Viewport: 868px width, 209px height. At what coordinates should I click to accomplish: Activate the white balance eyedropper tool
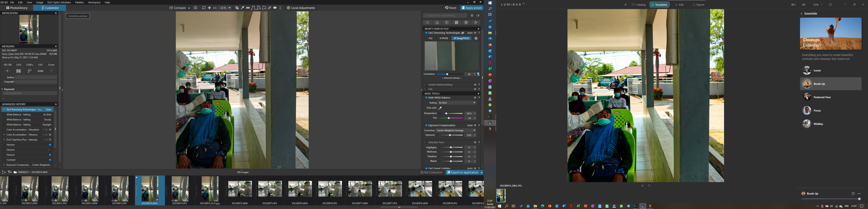(x=440, y=108)
